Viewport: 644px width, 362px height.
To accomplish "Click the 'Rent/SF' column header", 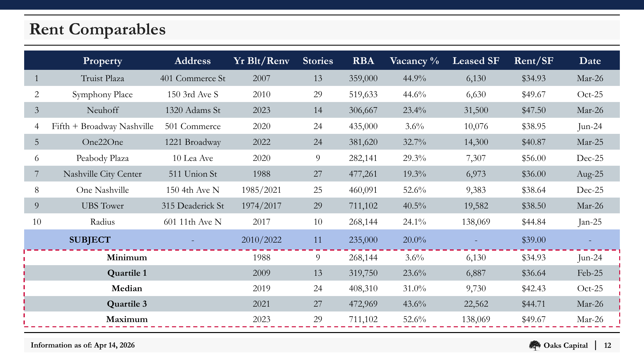I will (534, 61).
